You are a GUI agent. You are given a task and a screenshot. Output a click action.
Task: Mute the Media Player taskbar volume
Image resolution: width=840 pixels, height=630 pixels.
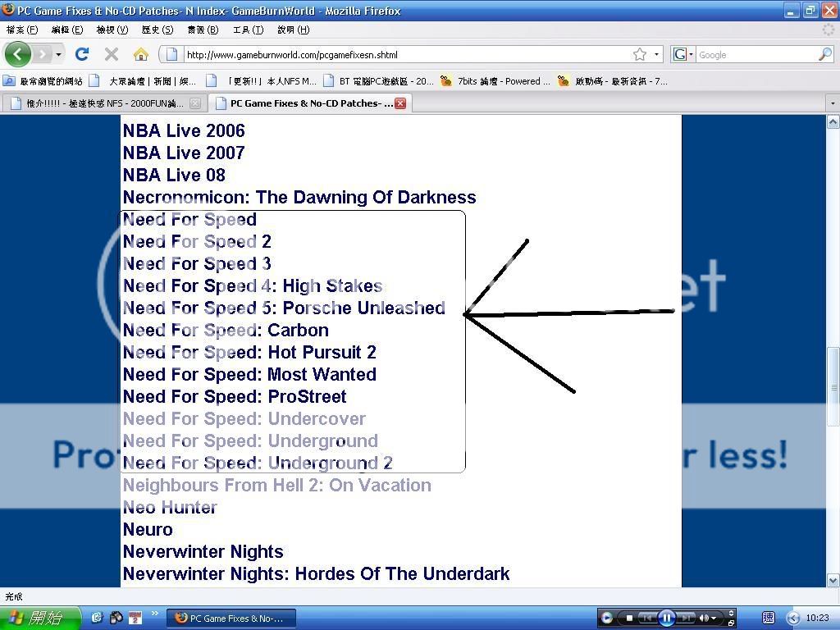pos(703,618)
